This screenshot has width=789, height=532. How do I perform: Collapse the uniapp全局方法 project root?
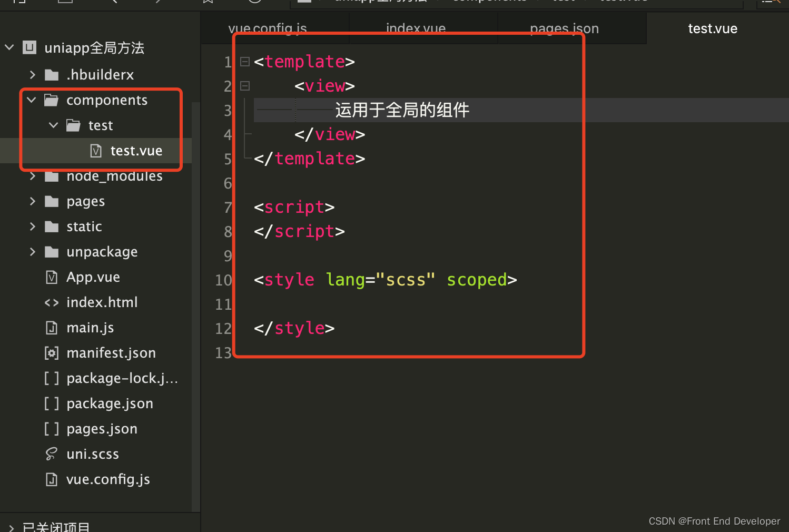tap(9, 47)
